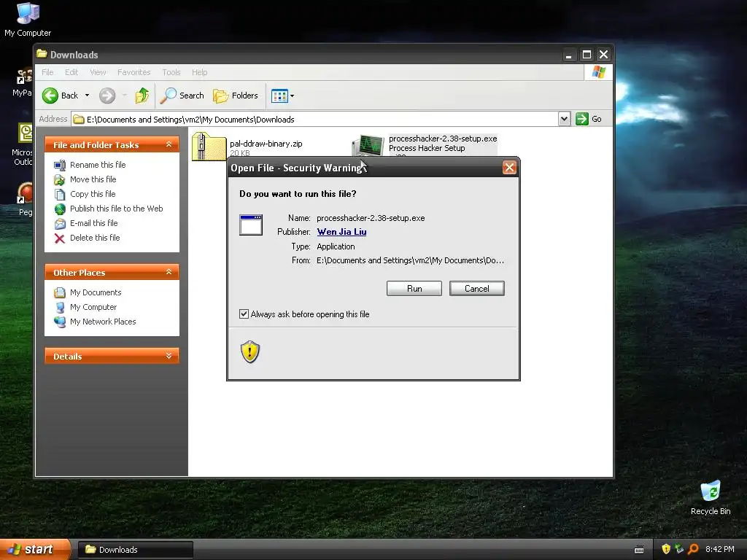Click the Rename this file icon

point(60,166)
